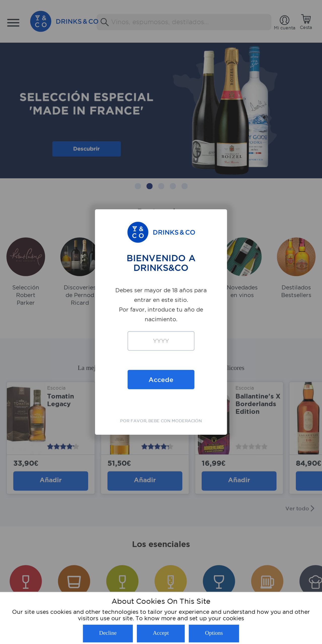Click the Accede button
322x644 pixels.
161,379
